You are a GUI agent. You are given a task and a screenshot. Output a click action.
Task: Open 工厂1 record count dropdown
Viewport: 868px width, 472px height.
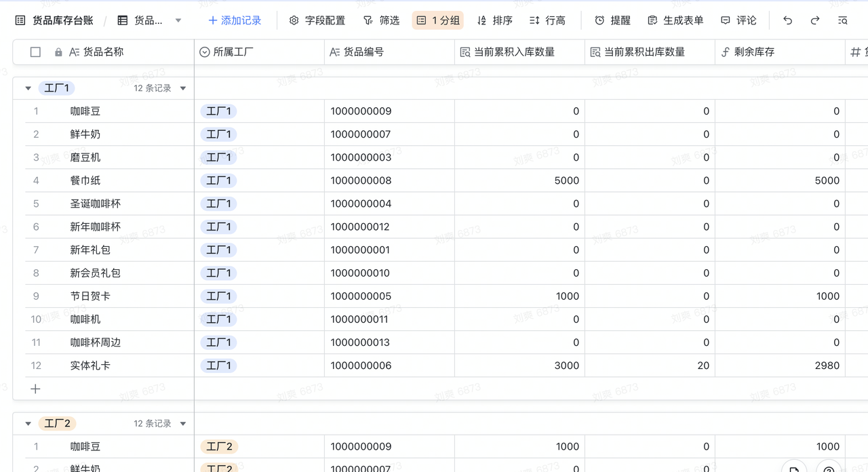coord(182,88)
